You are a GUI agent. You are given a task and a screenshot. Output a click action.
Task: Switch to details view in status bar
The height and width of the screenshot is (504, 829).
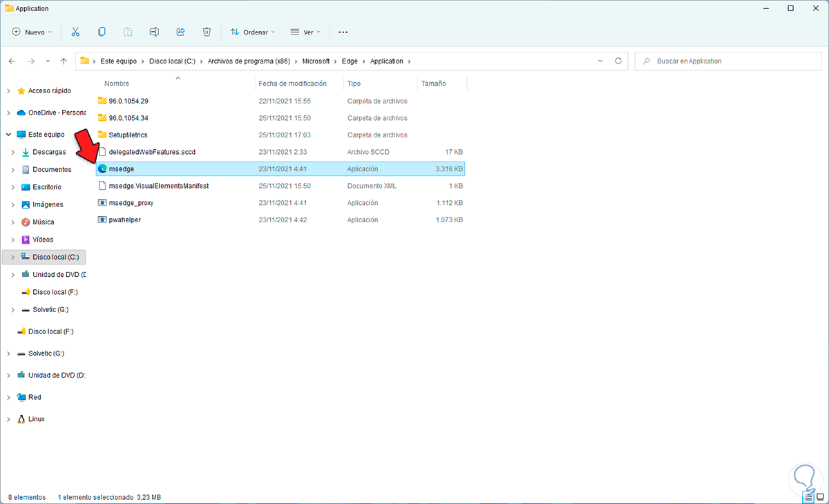pyautogui.click(x=808, y=496)
